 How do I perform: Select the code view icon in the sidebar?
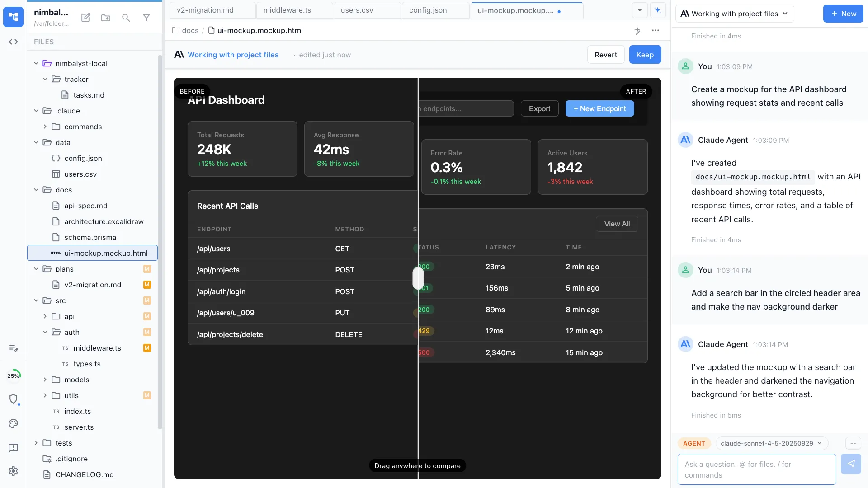click(13, 42)
